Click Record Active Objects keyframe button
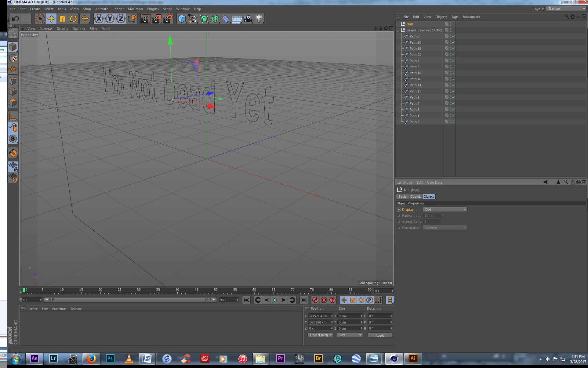The image size is (588, 368). pos(315,300)
